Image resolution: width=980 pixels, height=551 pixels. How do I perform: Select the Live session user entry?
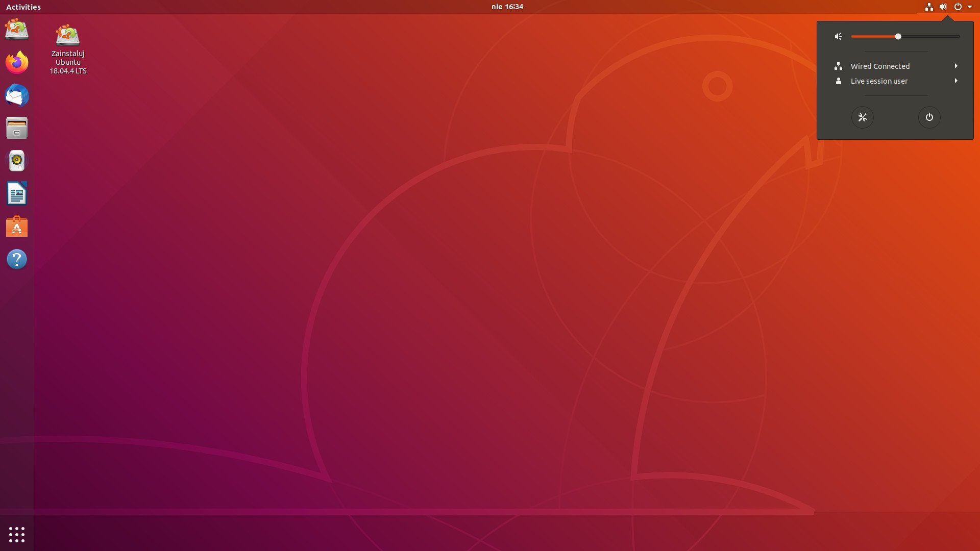coord(879,81)
